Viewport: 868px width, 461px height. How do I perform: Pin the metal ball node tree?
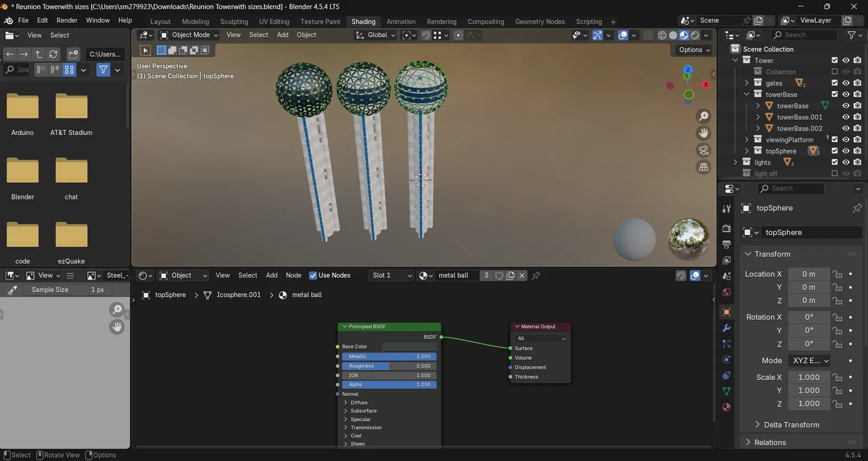point(536,276)
